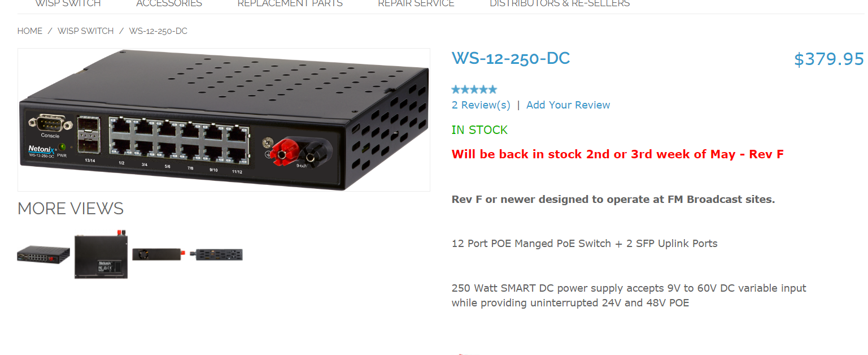868x355 pixels.
Task: Click the WS-12-250-DC product title
Action: pos(511,58)
